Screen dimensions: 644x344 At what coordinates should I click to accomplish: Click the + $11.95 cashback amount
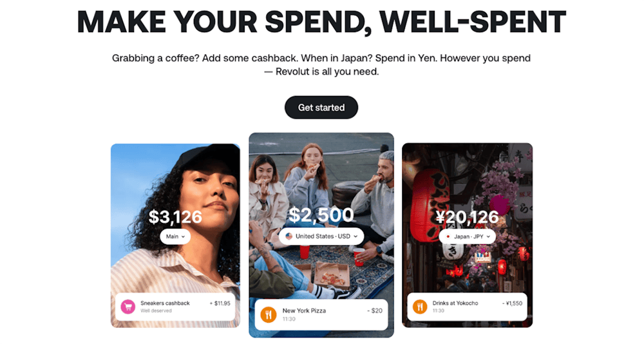pyautogui.click(x=220, y=303)
